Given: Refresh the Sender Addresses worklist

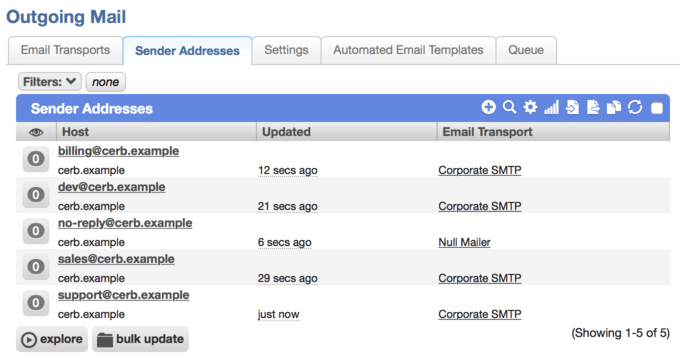Looking at the screenshot, I should point(635,107).
